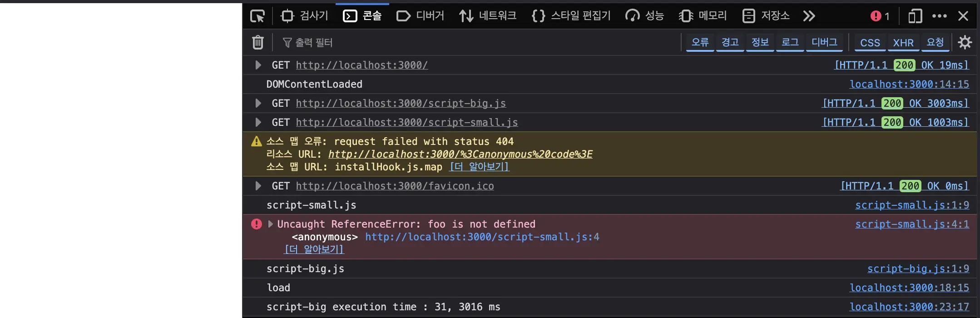Switch to the 콘솔 console tab
980x318 pixels.
click(x=362, y=16)
